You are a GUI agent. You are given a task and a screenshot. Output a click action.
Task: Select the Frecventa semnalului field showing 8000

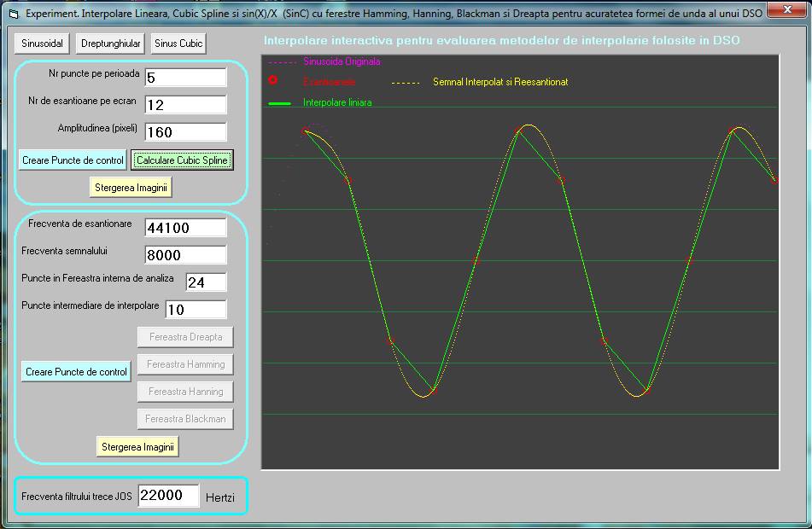(185, 255)
